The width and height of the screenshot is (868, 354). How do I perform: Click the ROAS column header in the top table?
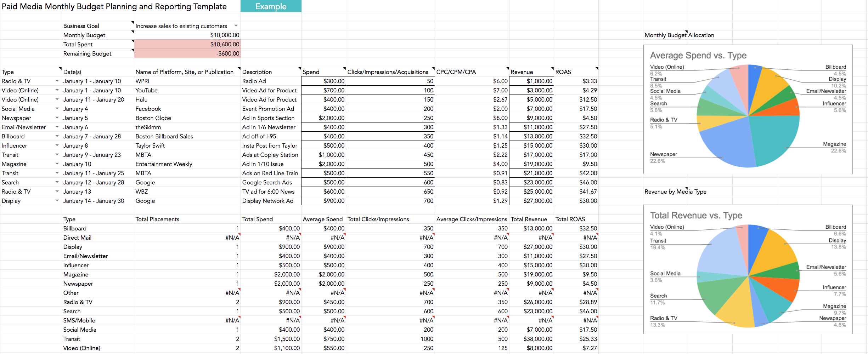click(x=563, y=72)
